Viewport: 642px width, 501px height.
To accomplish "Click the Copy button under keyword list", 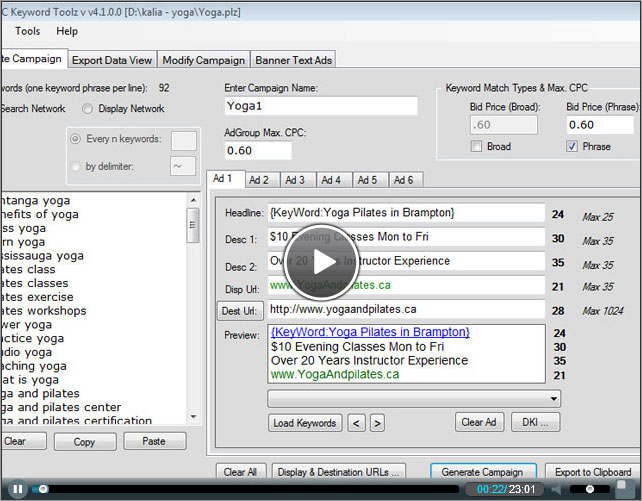I will tap(85, 442).
